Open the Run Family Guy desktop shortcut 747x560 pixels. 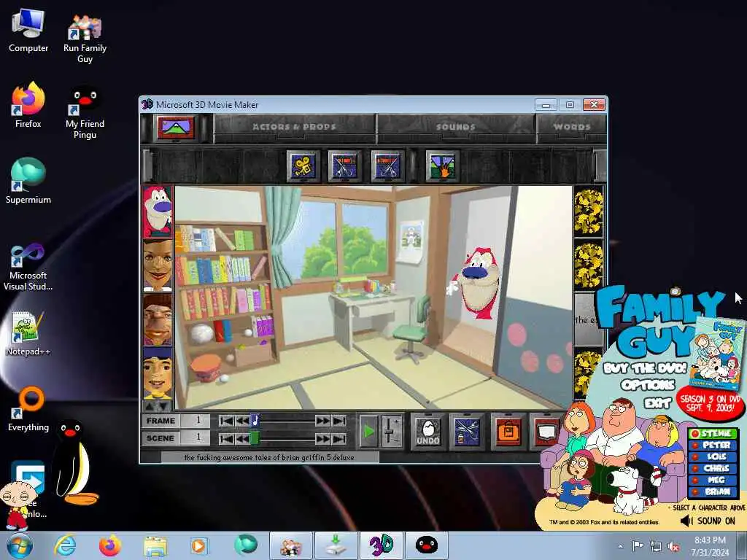tap(85, 38)
